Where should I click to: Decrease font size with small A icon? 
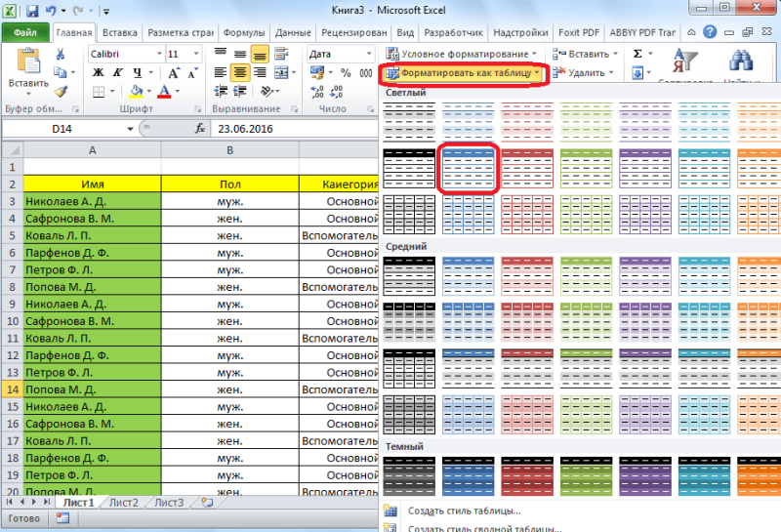tap(192, 73)
